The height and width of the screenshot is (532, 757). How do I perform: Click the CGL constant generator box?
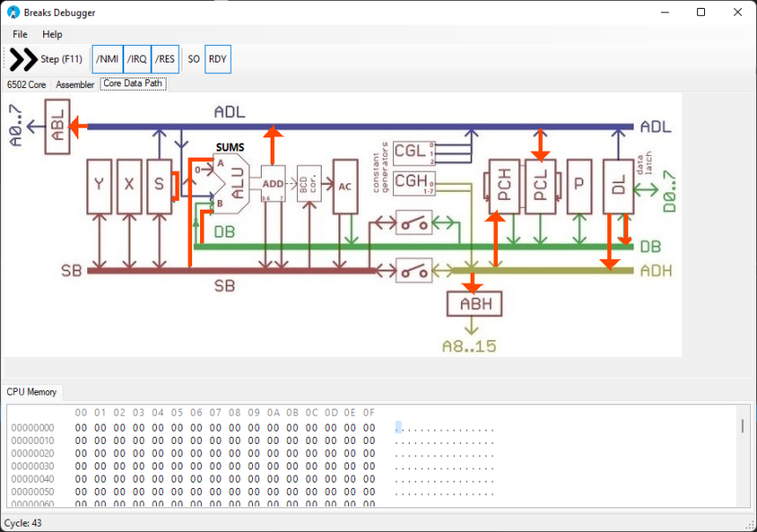coord(410,151)
